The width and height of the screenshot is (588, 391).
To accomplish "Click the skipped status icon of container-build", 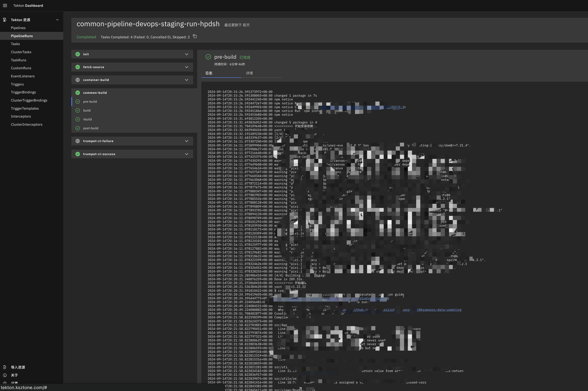I will click(x=78, y=80).
